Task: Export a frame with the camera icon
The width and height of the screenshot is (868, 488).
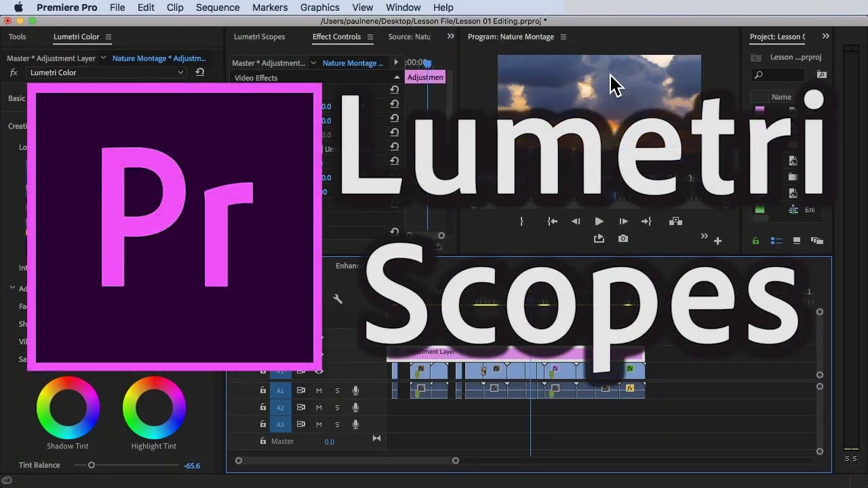Action: (623, 239)
